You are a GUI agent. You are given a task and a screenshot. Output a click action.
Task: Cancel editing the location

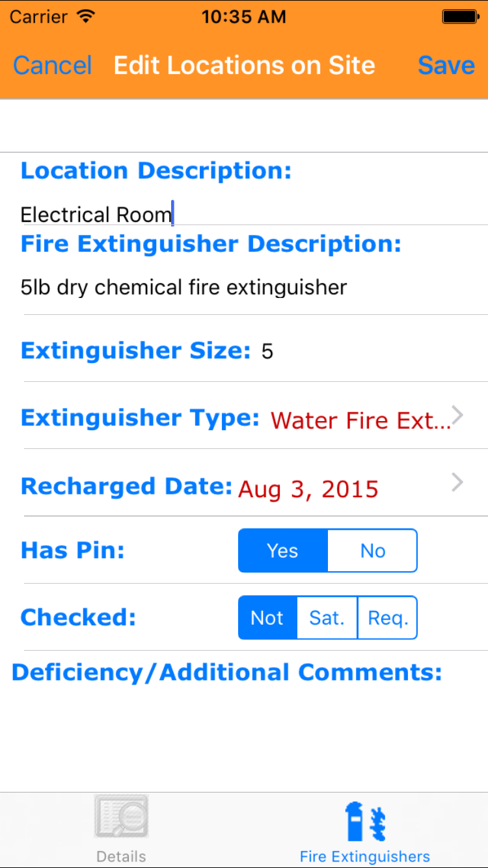53,66
